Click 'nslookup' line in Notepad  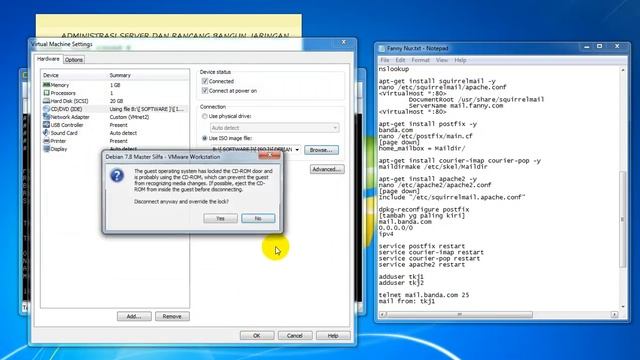(x=393, y=69)
